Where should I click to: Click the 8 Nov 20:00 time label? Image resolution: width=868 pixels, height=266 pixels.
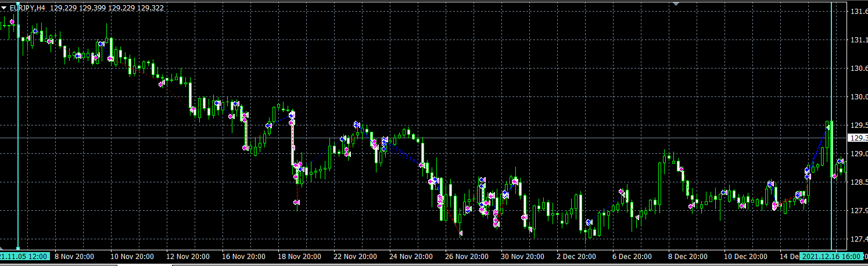(76, 256)
